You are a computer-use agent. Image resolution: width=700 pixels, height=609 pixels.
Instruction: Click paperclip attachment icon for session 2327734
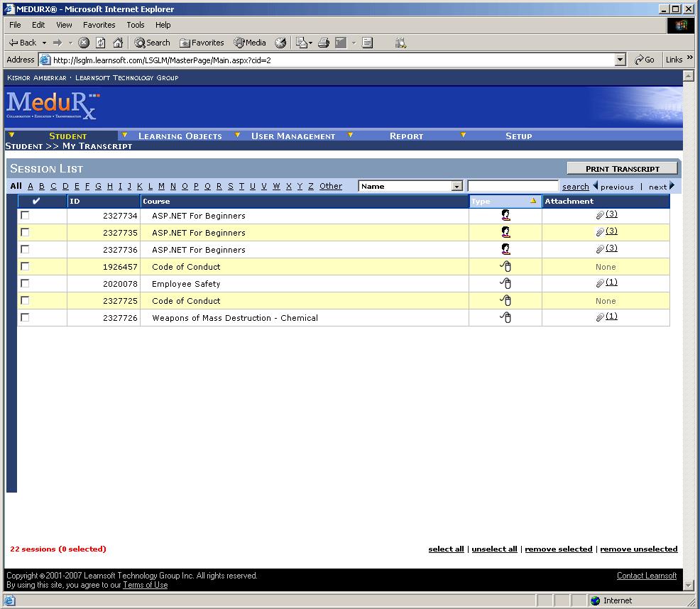(600, 215)
